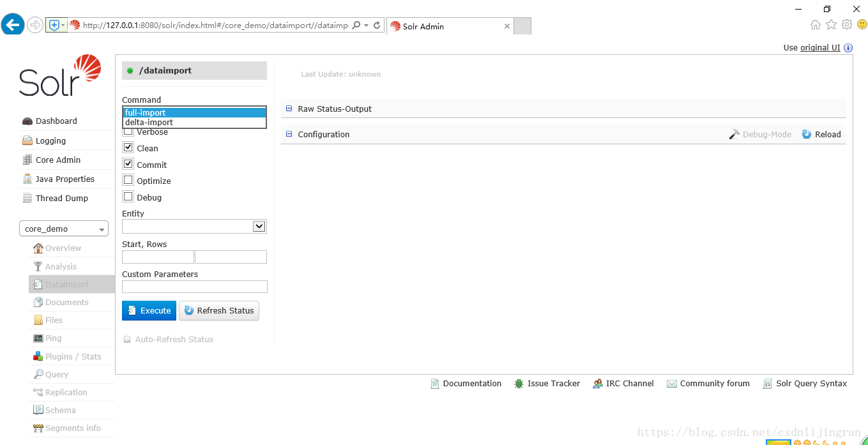Click the Rows input field
868x445 pixels.
tap(231, 257)
